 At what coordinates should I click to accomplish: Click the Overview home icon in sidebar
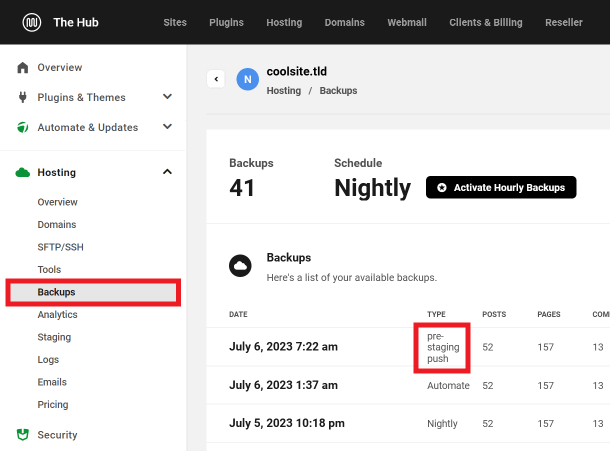tap(23, 68)
